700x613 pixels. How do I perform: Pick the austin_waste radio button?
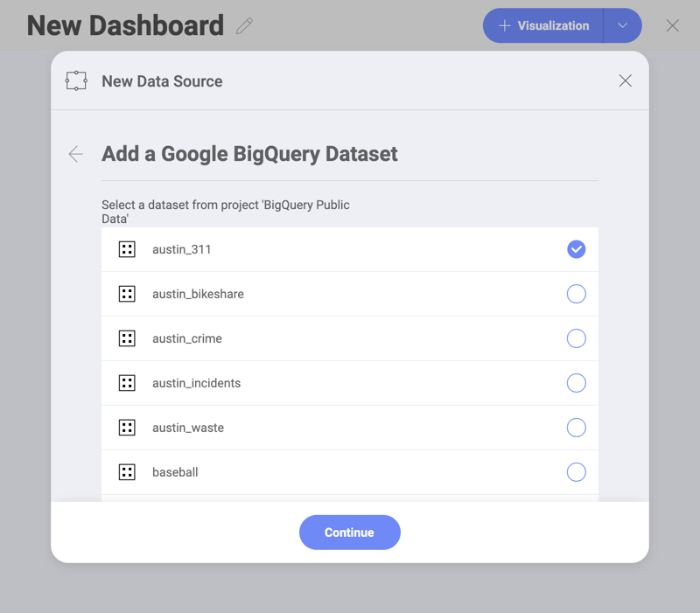pyautogui.click(x=576, y=428)
